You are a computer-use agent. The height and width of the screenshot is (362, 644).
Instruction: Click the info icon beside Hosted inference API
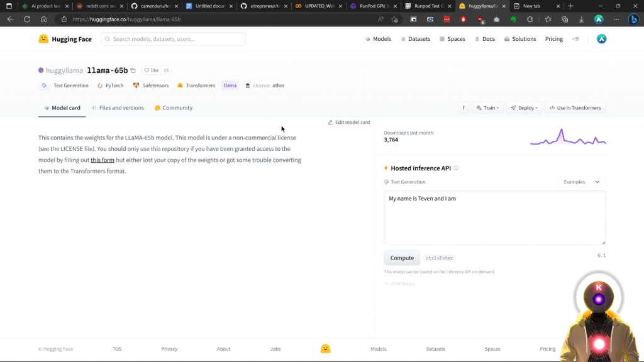pos(456,168)
